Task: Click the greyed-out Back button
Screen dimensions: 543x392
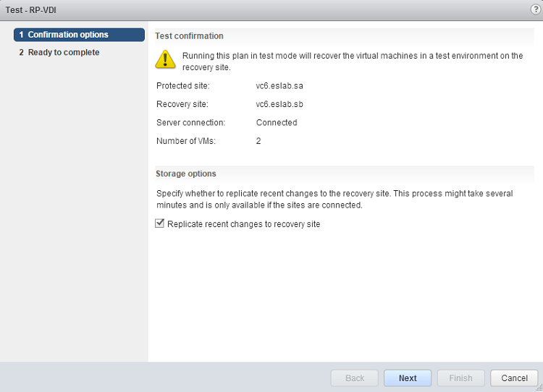Action: point(354,378)
